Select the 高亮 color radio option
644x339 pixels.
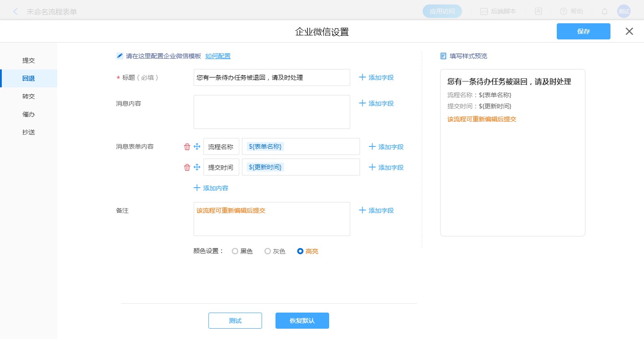click(301, 252)
